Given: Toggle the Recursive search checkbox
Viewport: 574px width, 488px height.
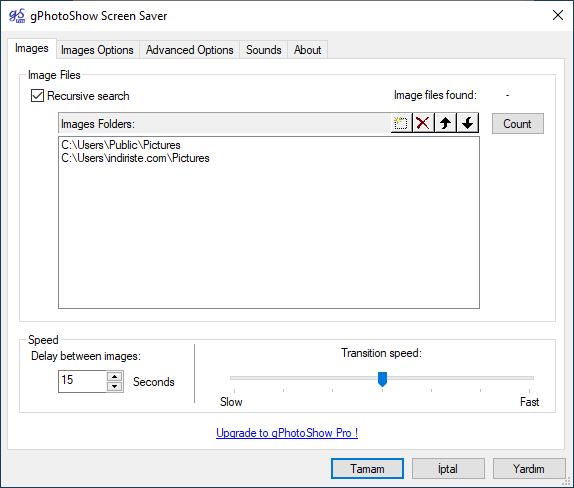Looking at the screenshot, I should coord(37,96).
